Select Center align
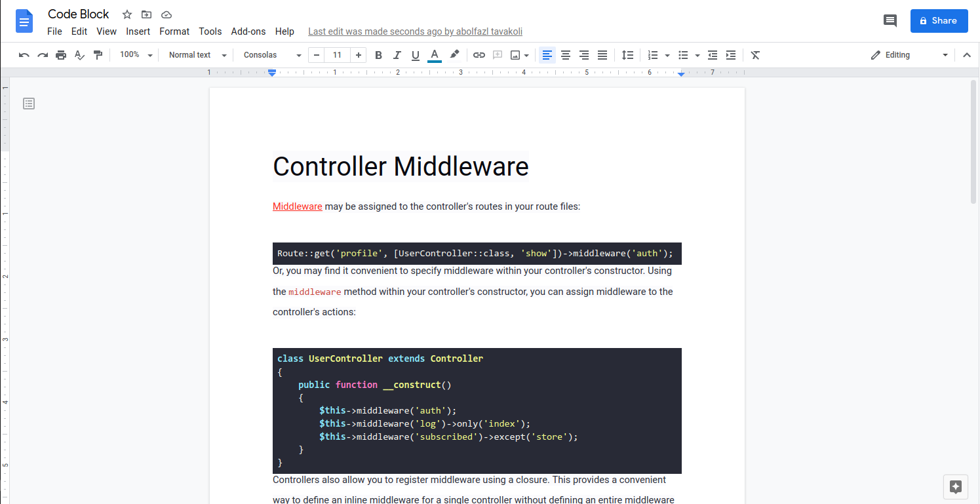 (x=566, y=55)
